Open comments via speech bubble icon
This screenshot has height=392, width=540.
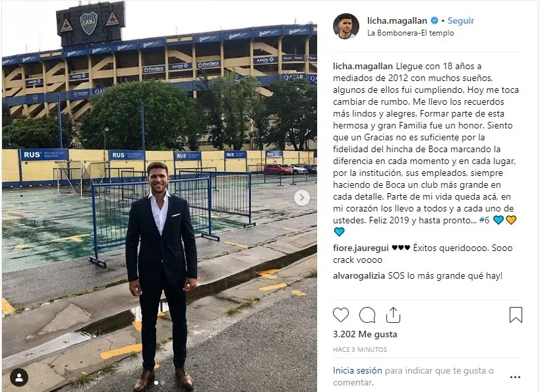(367, 315)
